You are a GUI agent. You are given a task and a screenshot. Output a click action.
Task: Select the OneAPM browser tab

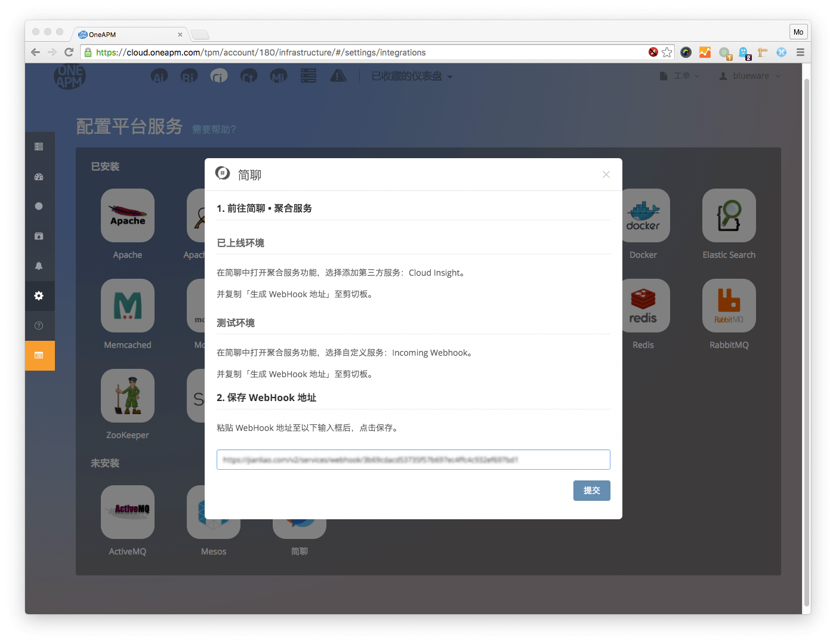pos(130,35)
